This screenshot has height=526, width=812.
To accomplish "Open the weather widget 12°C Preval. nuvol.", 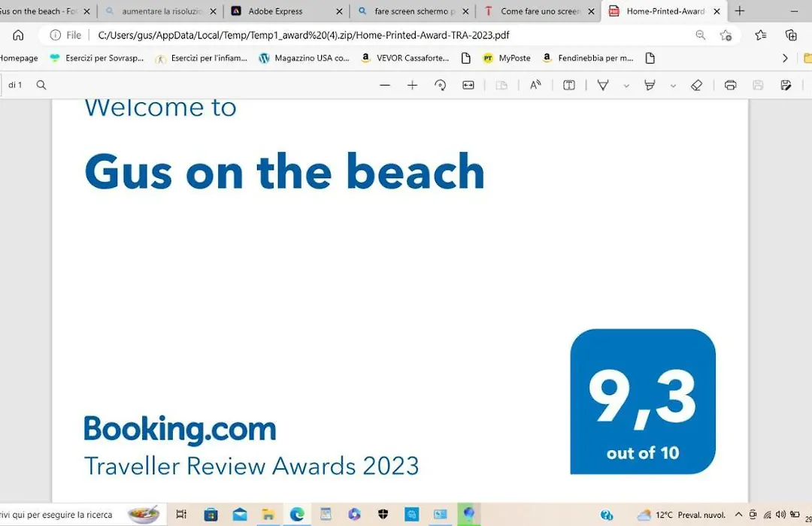I will pyautogui.click(x=681, y=515).
